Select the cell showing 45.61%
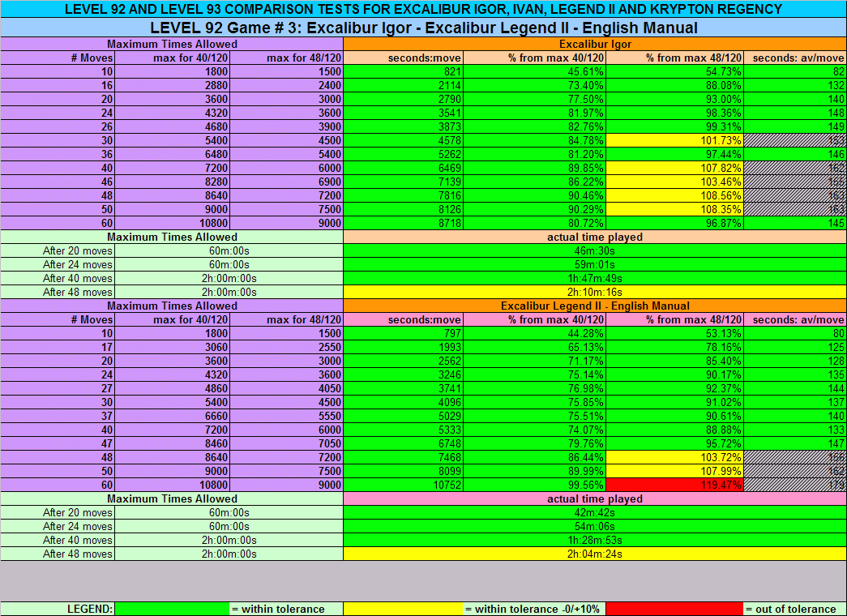Screen dimensions: 847x616 tap(534, 72)
